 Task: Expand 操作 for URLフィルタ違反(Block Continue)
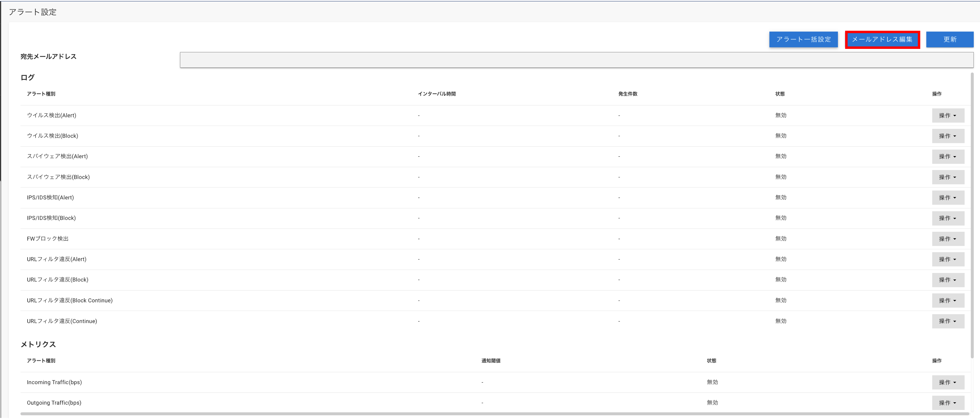(948, 301)
